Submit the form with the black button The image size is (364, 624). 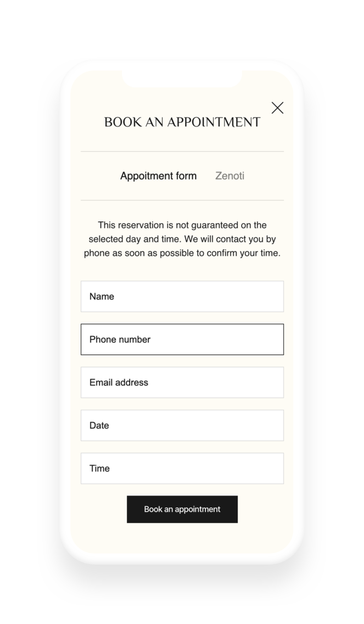[x=182, y=509]
